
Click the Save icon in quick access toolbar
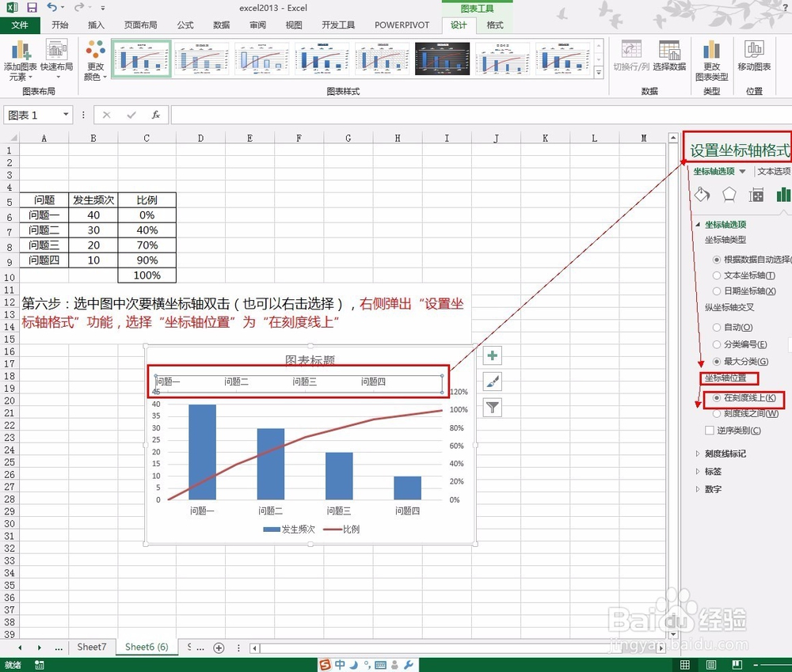(x=32, y=8)
